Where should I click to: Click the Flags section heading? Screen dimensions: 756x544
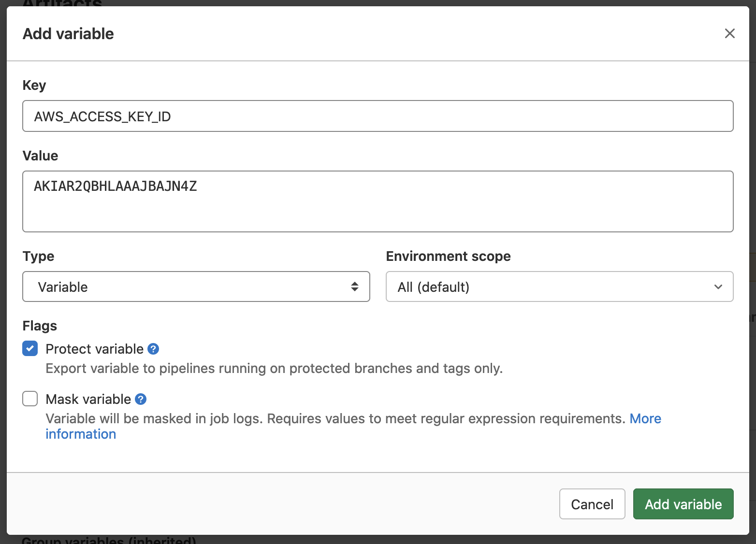[x=39, y=326]
